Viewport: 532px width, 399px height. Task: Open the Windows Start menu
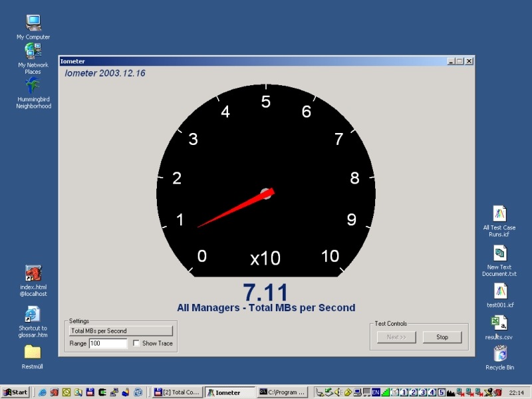tap(15, 392)
